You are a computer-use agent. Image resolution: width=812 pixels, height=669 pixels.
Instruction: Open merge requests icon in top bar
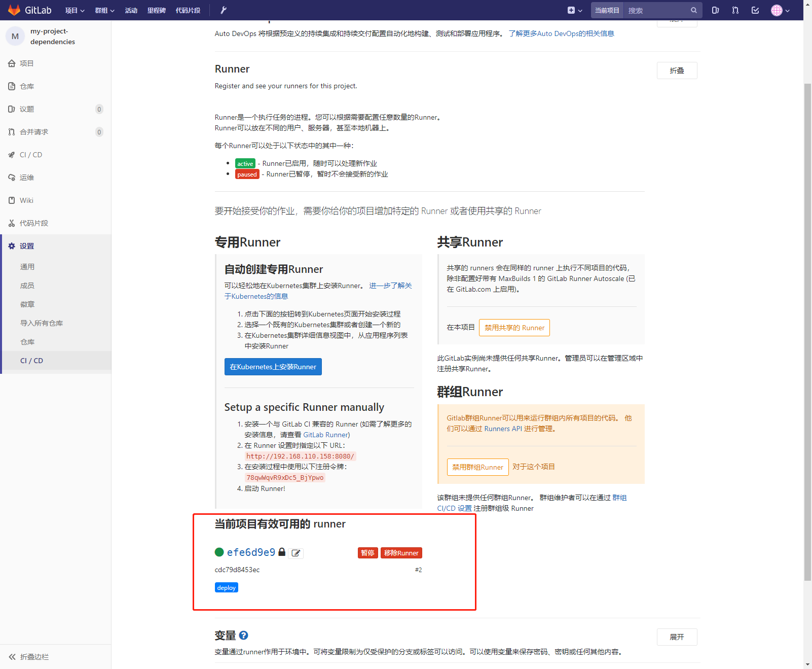click(x=735, y=10)
